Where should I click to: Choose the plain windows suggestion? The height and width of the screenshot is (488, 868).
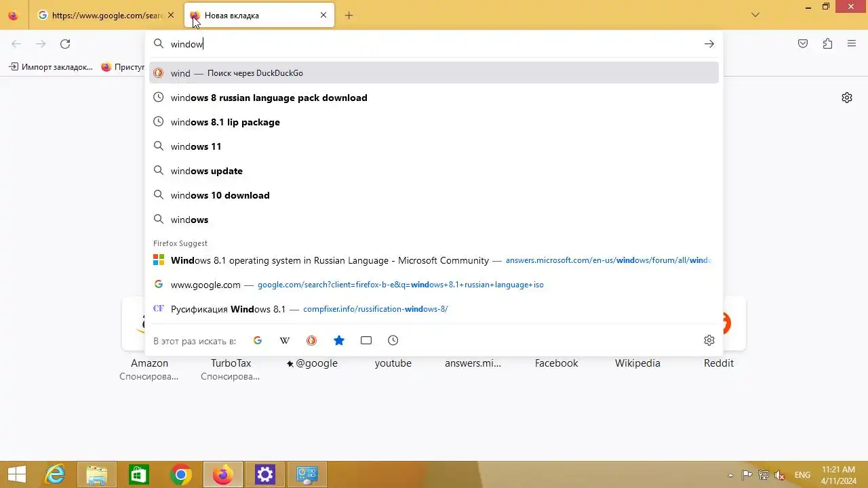tap(434, 220)
